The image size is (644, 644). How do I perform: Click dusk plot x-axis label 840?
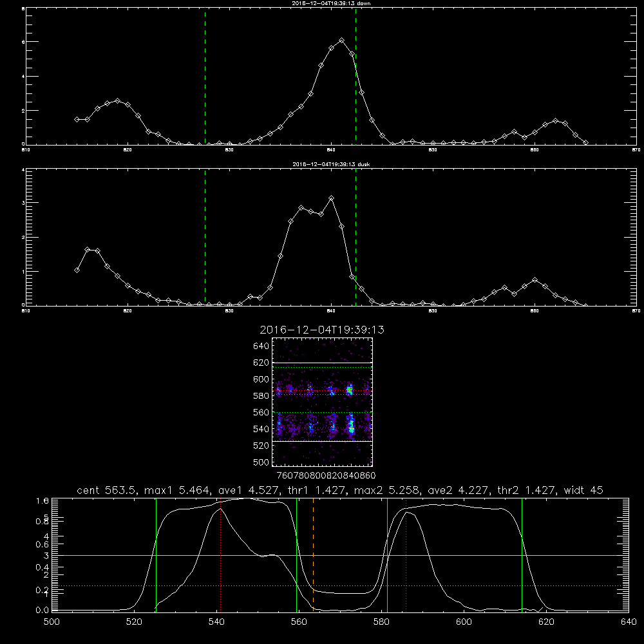332,311
